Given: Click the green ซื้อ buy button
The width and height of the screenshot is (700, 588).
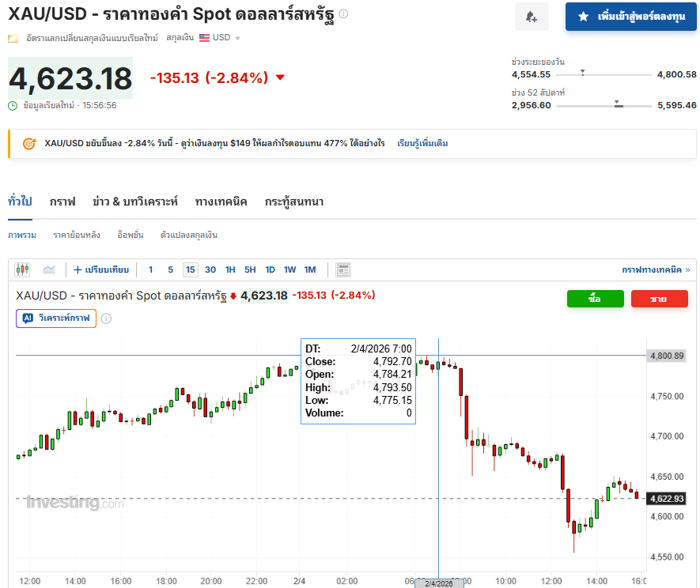Looking at the screenshot, I should (595, 299).
